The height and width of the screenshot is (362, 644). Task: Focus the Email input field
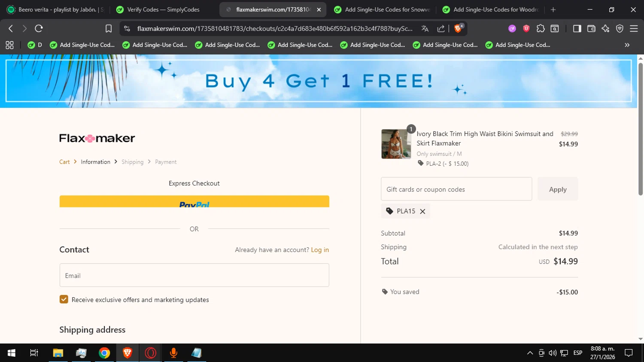tap(194, 275)
